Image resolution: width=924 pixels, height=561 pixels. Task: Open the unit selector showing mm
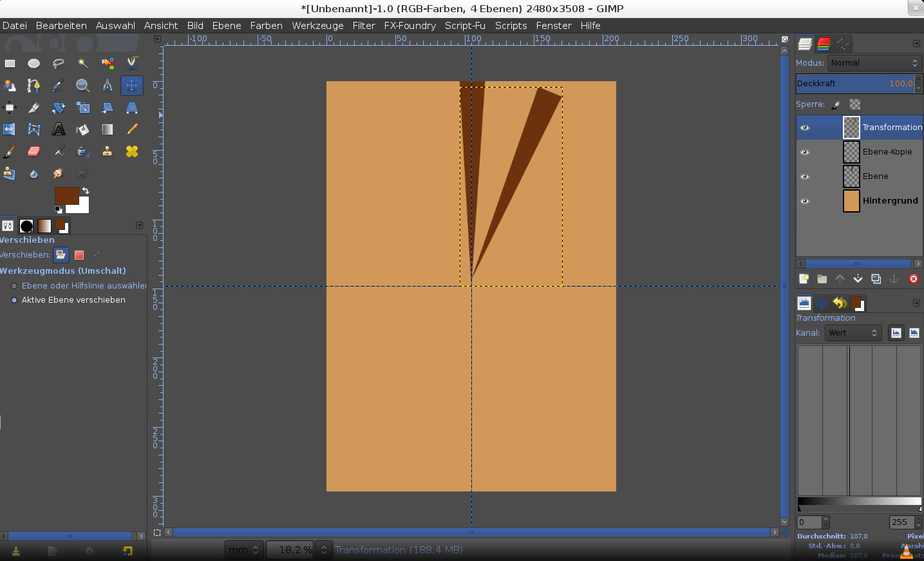(x=243, y=550)
